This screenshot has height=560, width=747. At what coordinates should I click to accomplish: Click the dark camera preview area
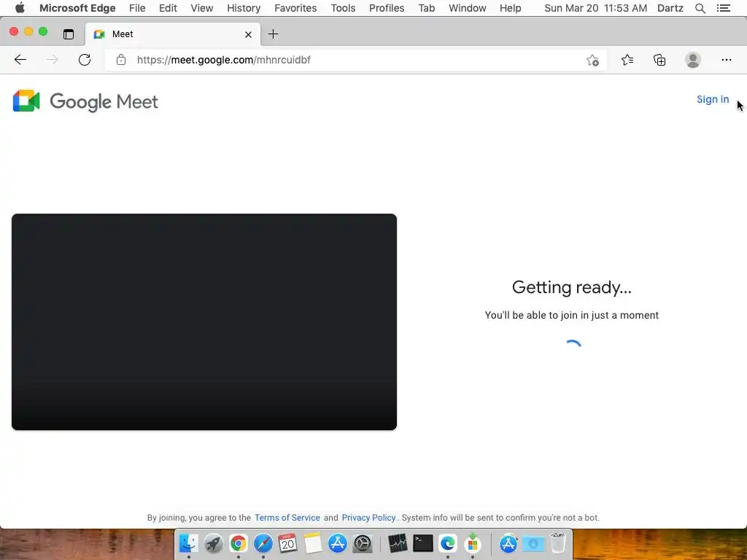204,322
